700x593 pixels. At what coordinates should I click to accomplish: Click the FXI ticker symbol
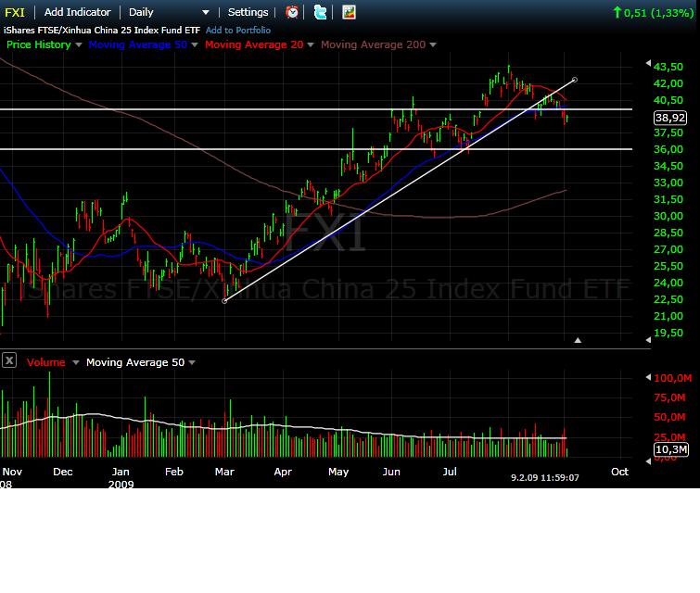[x=14, y=12]
